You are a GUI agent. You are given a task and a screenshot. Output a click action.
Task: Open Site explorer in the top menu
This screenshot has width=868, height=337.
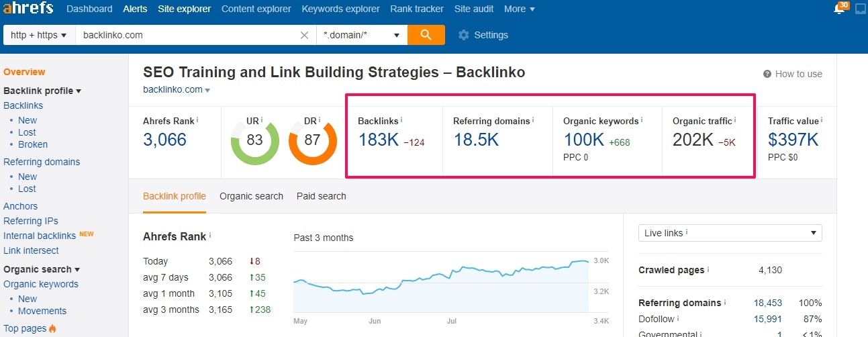coord(184,9)
